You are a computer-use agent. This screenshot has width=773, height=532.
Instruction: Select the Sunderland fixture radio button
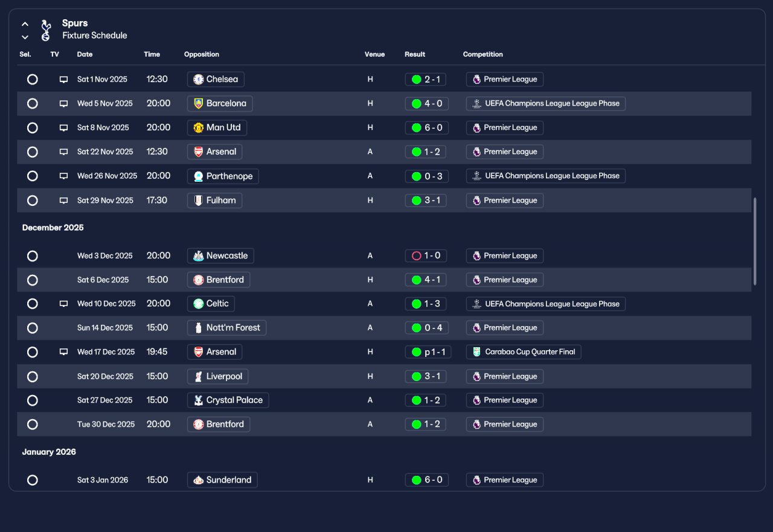33,480
